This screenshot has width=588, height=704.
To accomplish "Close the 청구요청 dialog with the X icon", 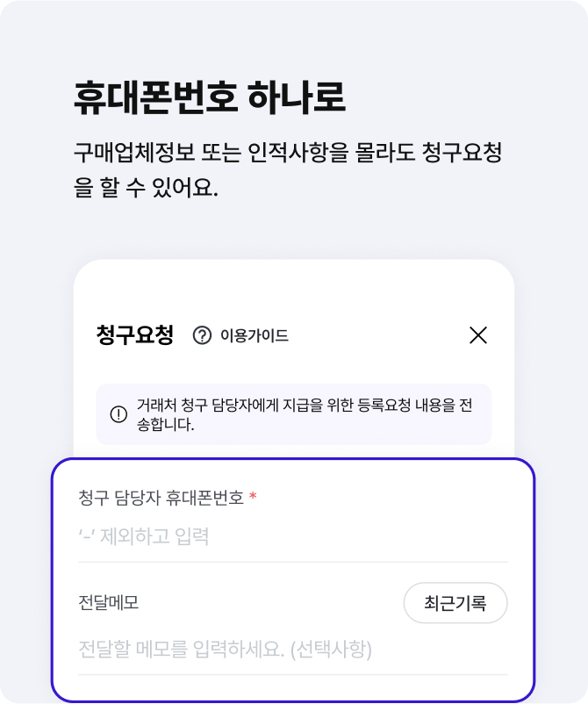I will 477,335.
